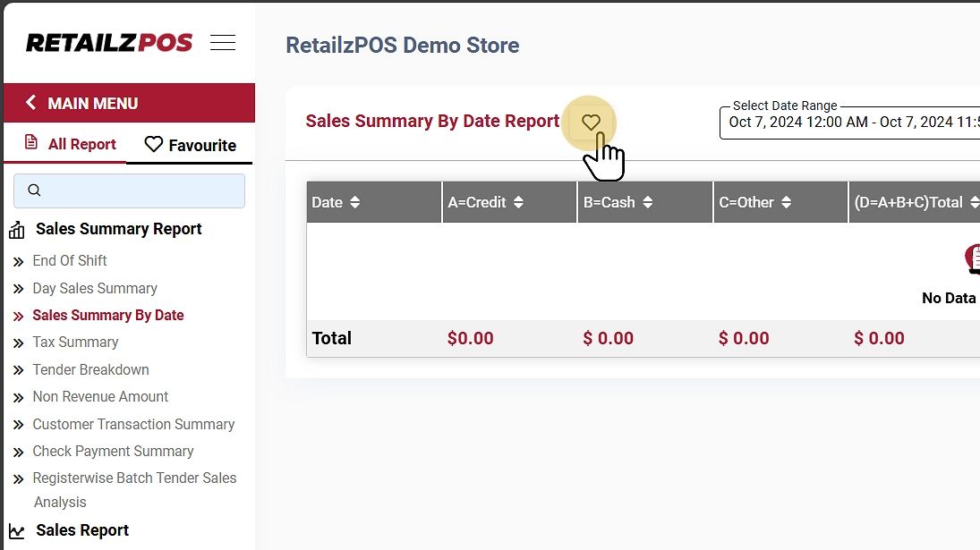This screenshot has height=550, width=980.
Task: Open the Select Date Range picker
Action: tap(850, 123)
